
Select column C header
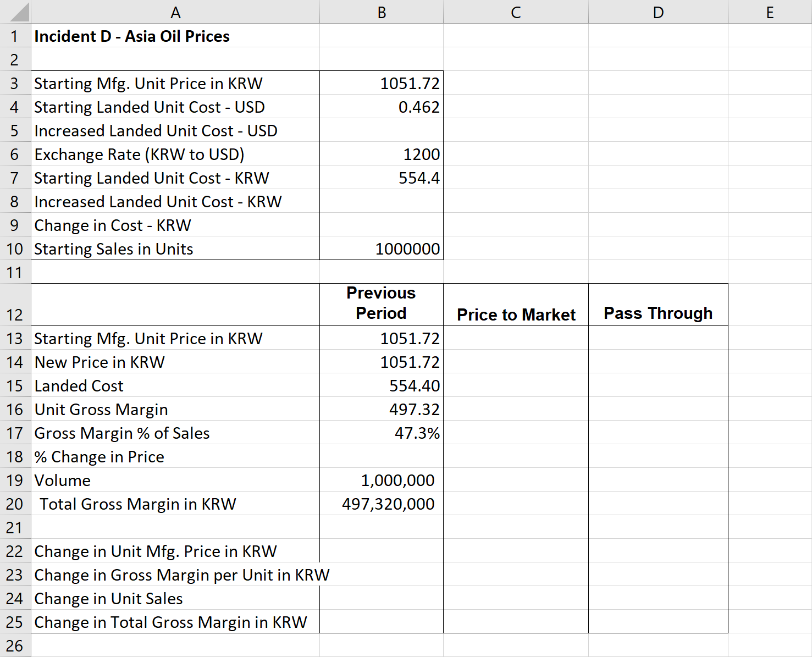[x=516, y=12]
